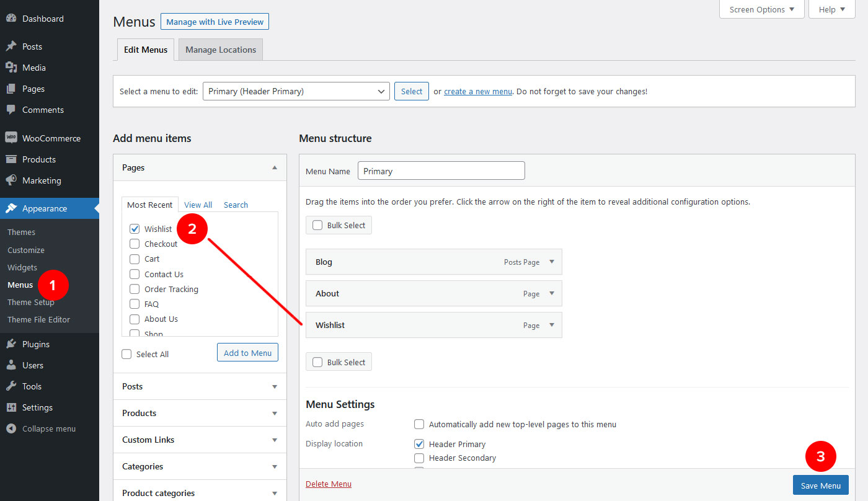Open the Comments icon in sidebar
The width and height of the screenshot is (868, 501).
pyautogui.click(x=12, y=110)
